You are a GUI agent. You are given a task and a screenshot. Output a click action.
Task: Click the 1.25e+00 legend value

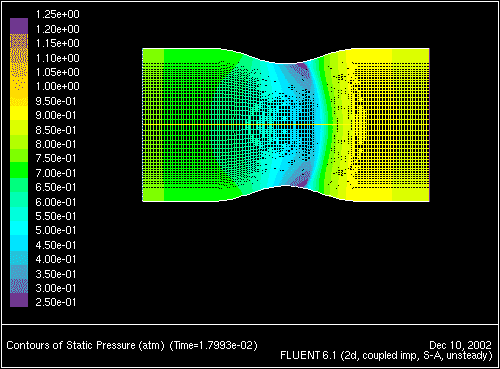pyautogui.click(x=57, y=14)
